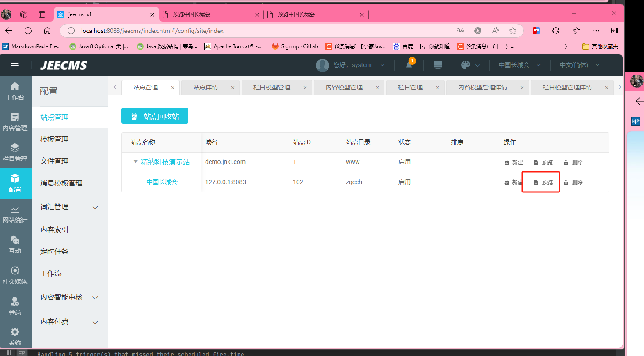
Task: Switch to the 栏目模型管理 tab
Action: coord(272,87)
